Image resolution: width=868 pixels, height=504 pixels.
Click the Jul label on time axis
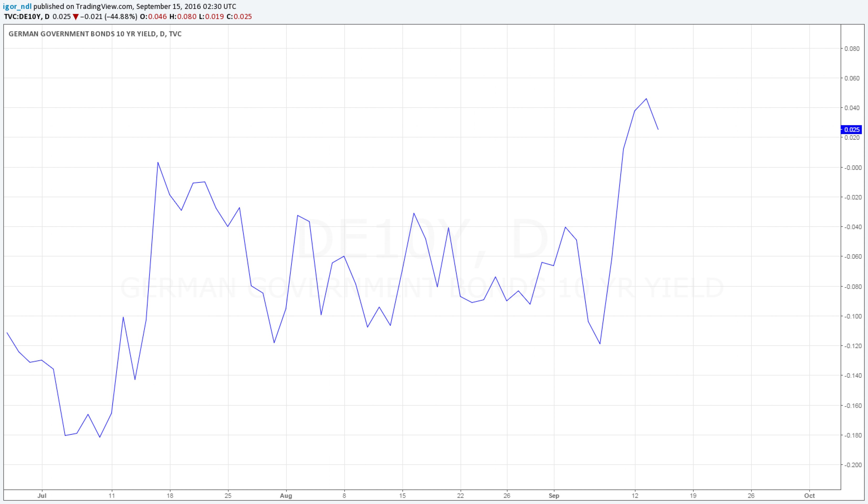point(42,496)
